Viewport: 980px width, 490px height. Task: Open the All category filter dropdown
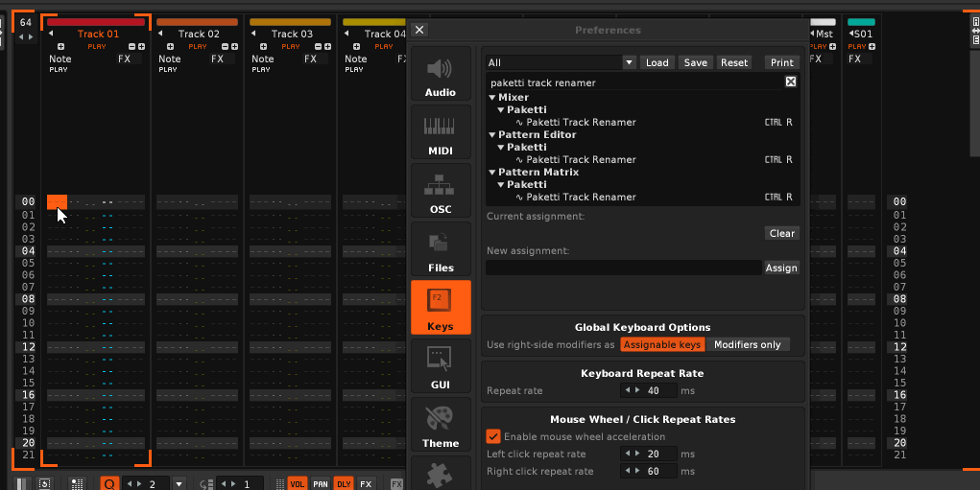coord(630,62)
